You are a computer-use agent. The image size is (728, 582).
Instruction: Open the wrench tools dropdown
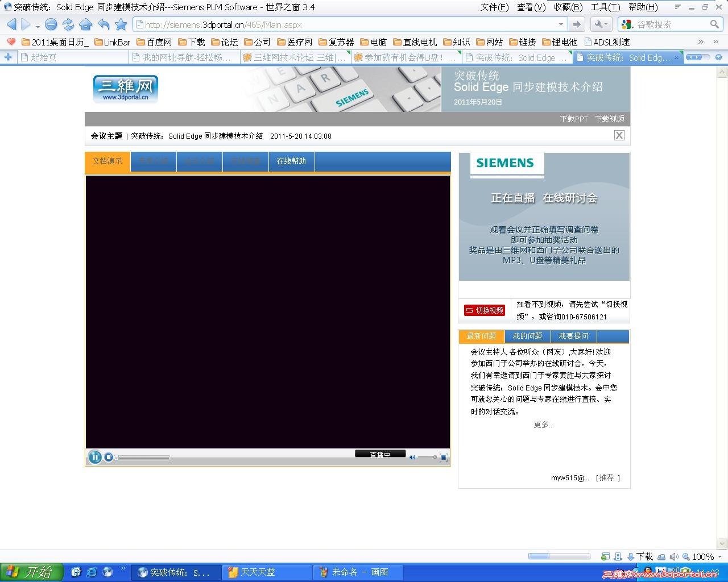click(x=600, y=24)
